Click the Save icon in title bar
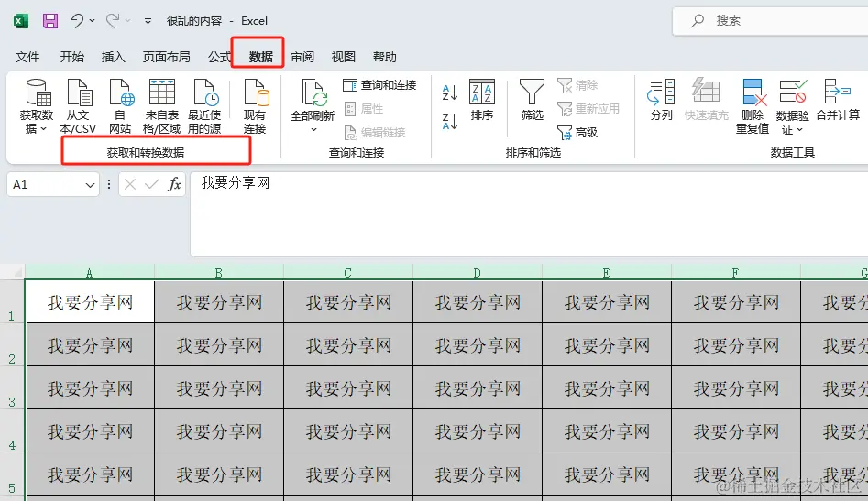Screen dimensions: 868x501 50,21
